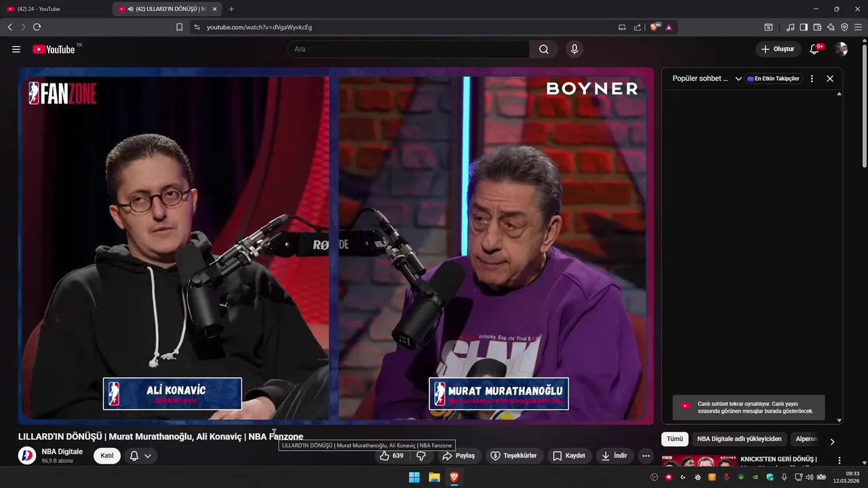This screenshot has width=868, height=488.
Task: Open the account avatar menu
Action: coord(841,49)
